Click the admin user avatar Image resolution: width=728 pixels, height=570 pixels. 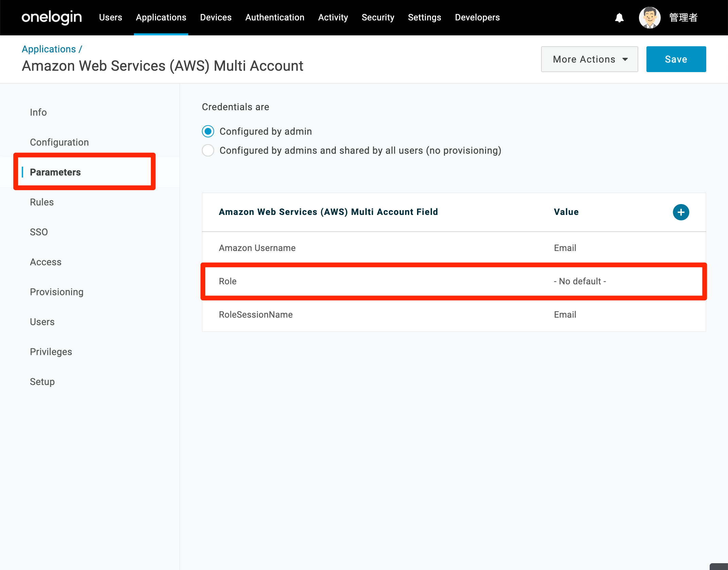click(649, 18)
